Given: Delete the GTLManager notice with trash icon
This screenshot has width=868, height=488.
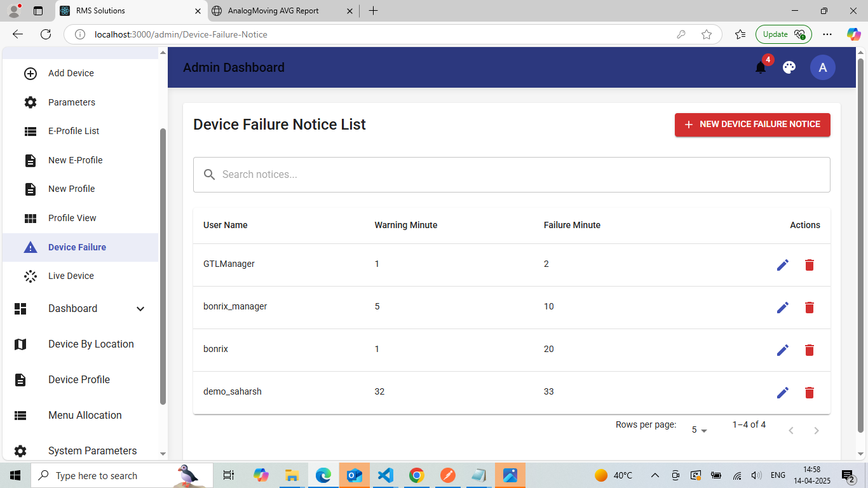Looking at the screenshot, I should point(810,264).
